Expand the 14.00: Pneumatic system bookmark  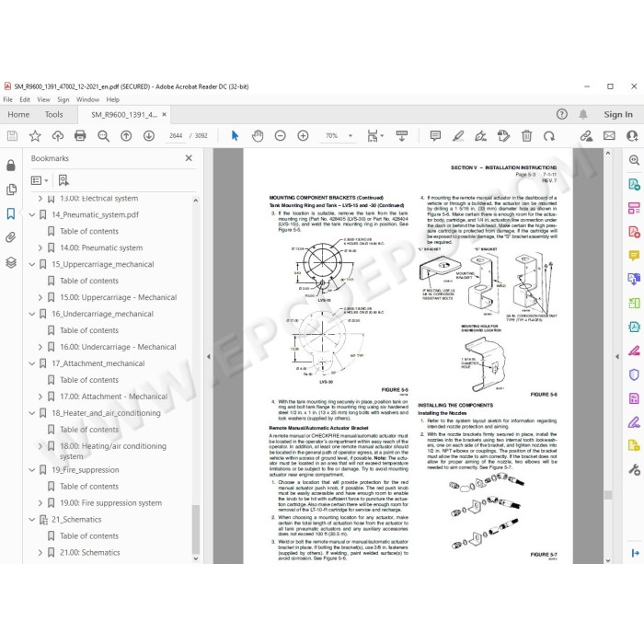40,247
